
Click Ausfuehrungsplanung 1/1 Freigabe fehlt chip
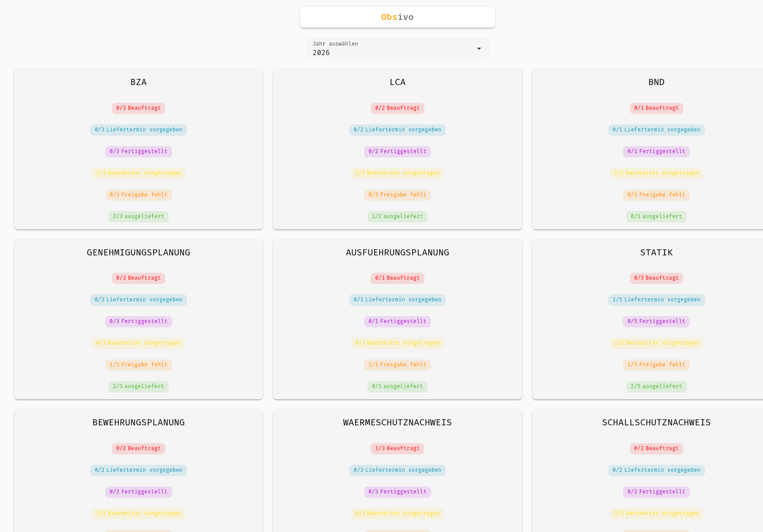(x=398, y=365)
